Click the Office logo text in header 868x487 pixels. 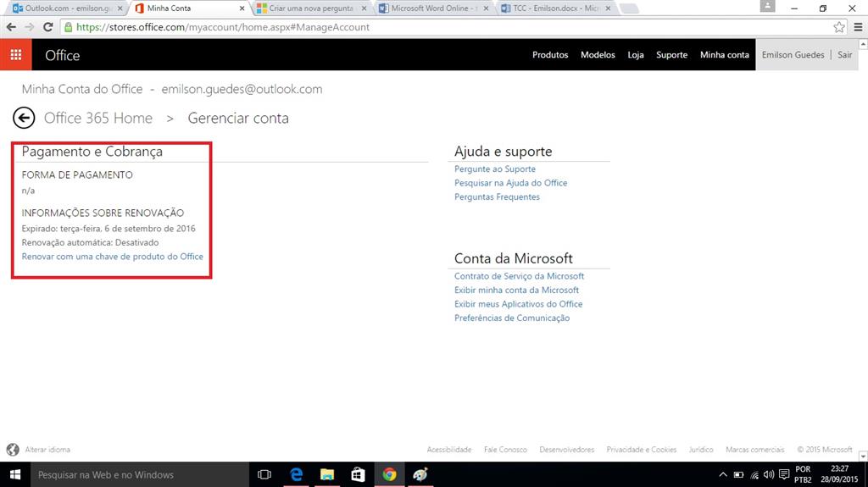click(x=62, y=55)
